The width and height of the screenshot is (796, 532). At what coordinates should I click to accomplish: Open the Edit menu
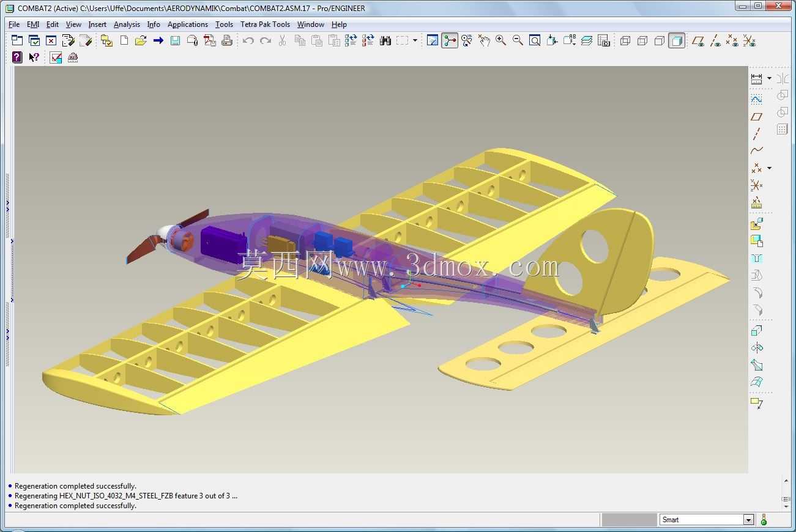click(53, 24)
